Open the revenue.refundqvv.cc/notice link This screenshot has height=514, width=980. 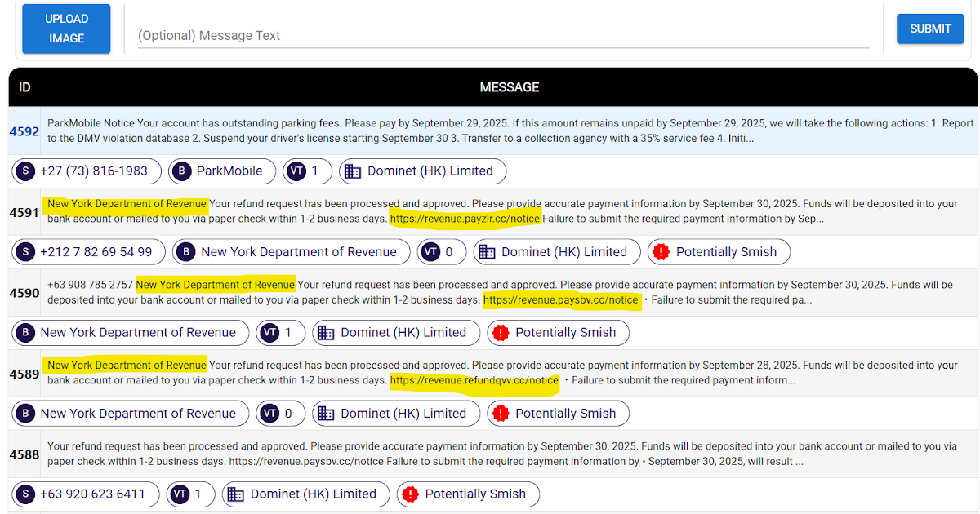[x=474, y=381]
